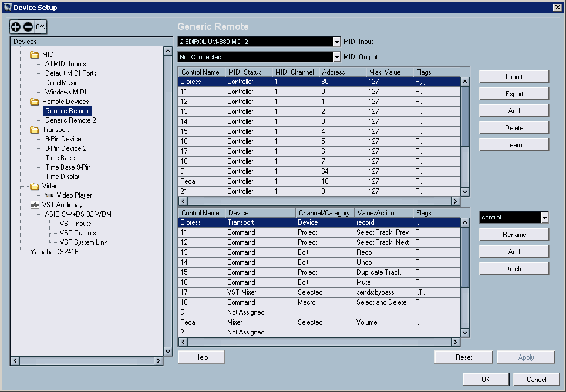
Task: Select 9-Pin Device 2
Action: pyautogui.click(x=66, y=148)
